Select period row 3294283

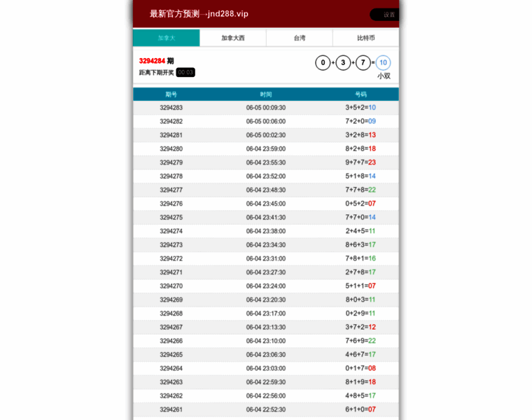pyautogui.click(x=266, y=108)
